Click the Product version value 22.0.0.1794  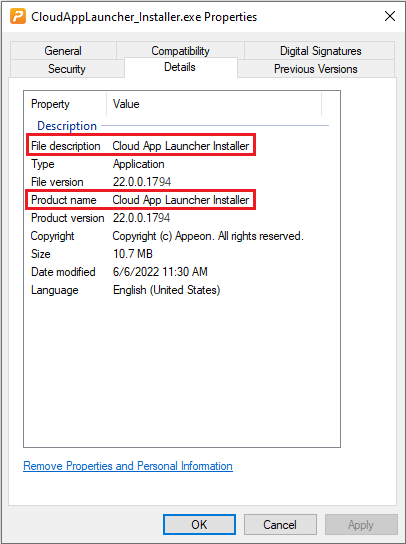[142, 218]
